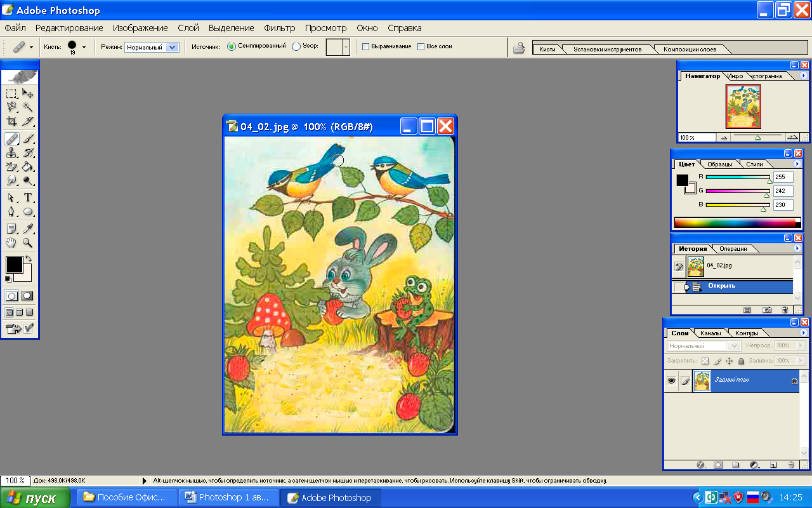The height and width of the screenshot is (508, 812).
Task: Click the foreground color swatch in toolbox
Action: click(x=14, y=264)
